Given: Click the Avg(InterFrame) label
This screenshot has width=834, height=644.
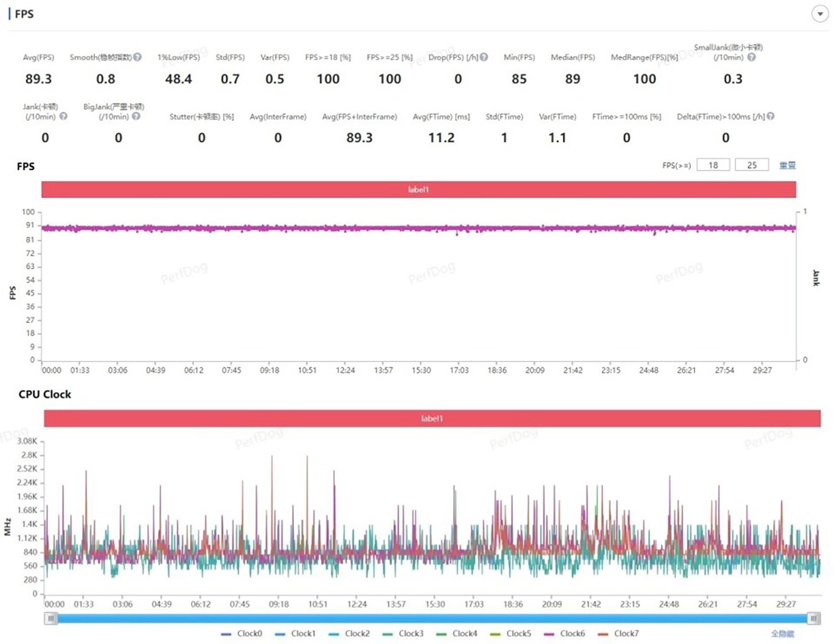Looking at the screenshot, I should coord(278,117).
